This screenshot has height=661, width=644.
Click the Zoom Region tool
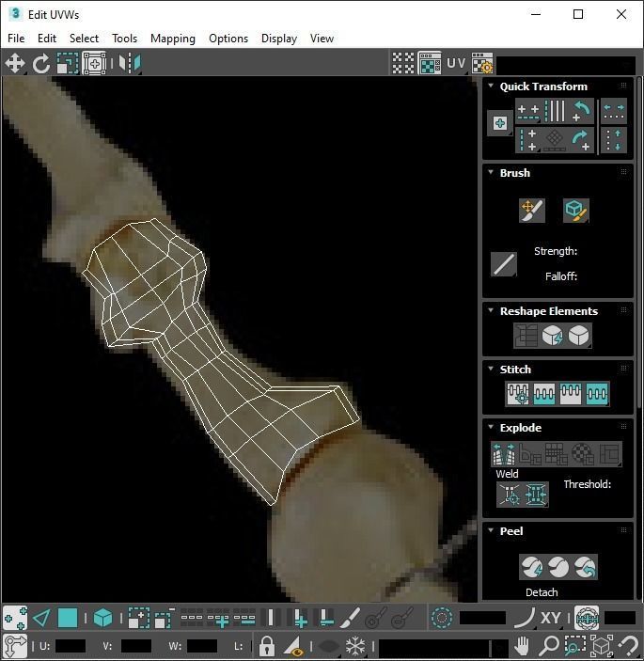575,645
